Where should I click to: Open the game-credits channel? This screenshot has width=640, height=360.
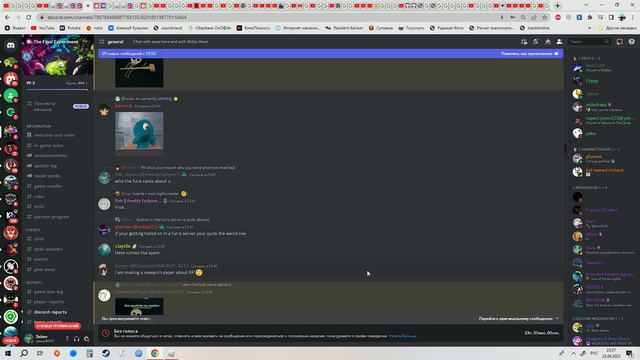point(48,186)
